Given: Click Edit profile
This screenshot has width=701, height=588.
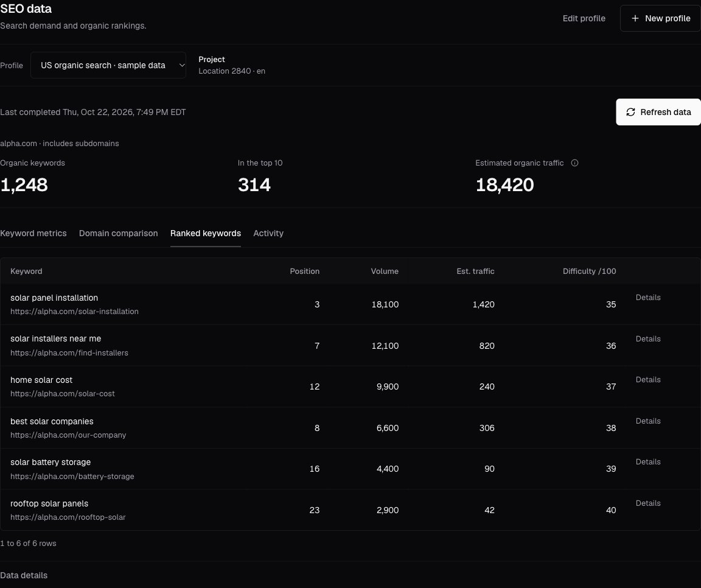Looking at the screenshot, I should 584,18.
